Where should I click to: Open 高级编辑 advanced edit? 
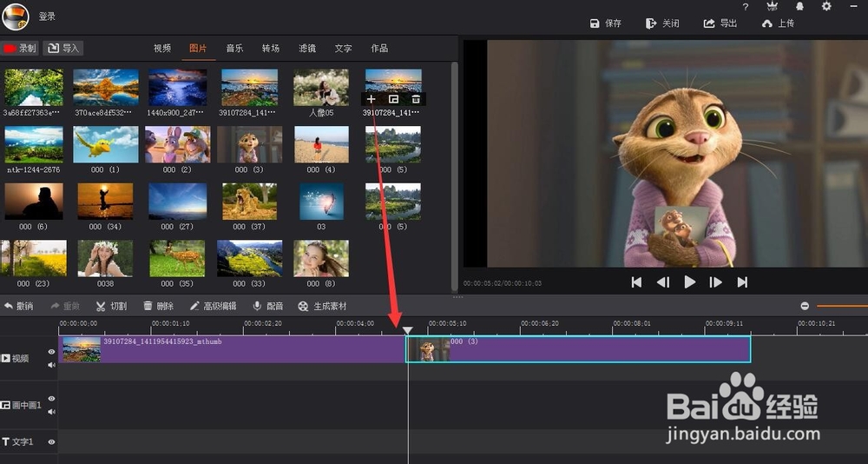pyautogui.click(x=214, y=306)
